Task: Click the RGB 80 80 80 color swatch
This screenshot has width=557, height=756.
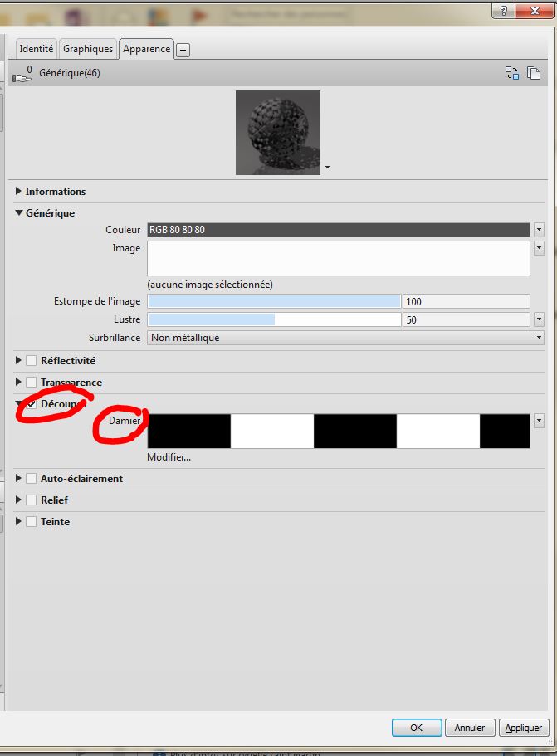Action: 338,230
